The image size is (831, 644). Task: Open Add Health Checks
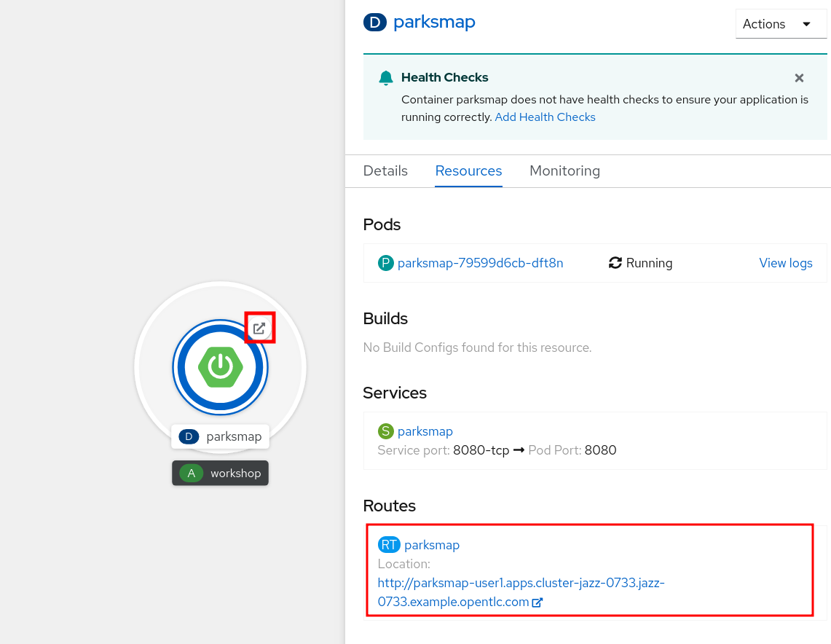coord(545,117)
